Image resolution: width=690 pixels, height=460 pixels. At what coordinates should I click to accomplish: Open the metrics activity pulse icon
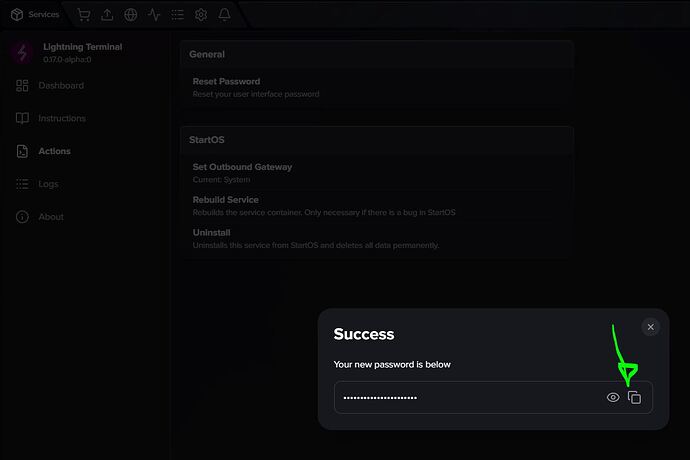point(154,15)
